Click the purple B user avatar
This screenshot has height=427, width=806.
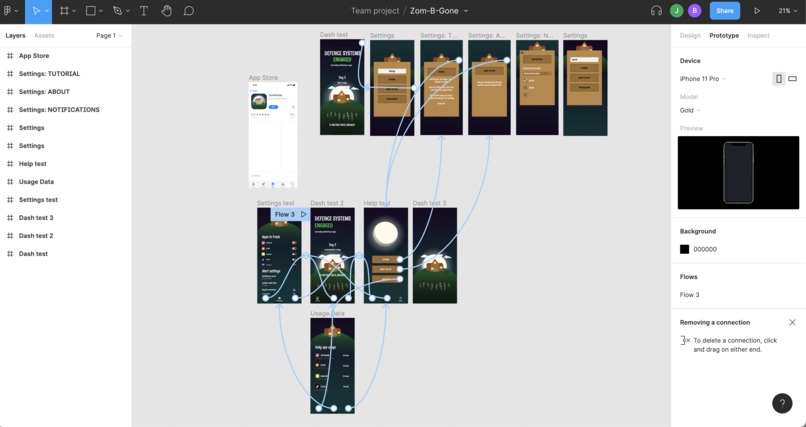tap(694, 11)
